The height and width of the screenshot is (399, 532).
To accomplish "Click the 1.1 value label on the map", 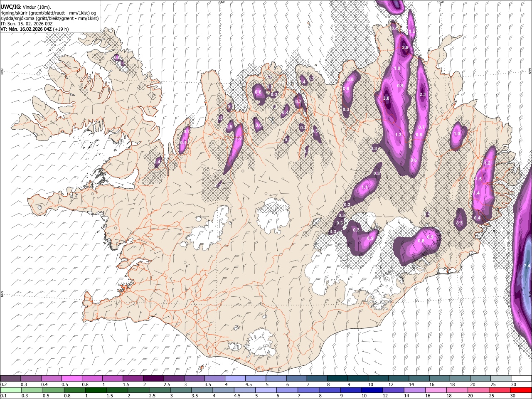I will coord(365,187).
